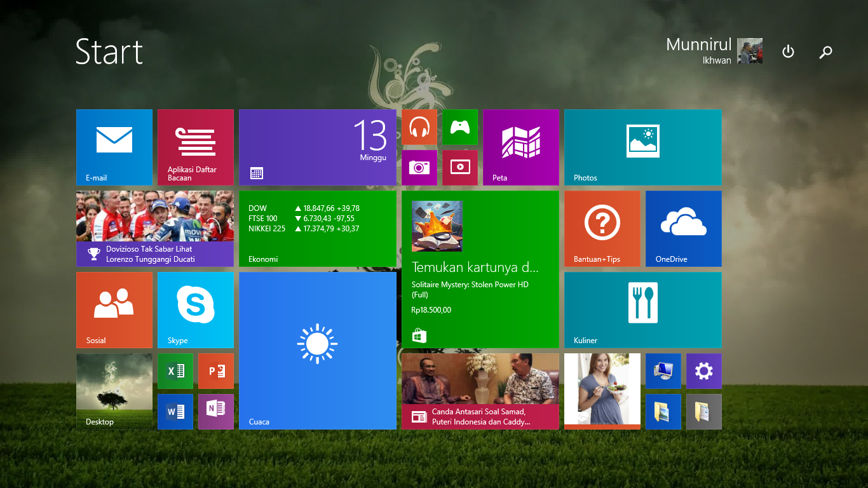Open the Cuaca weather tile
The height and width of the screenshot is (488, 868).
tap(318, 351)
